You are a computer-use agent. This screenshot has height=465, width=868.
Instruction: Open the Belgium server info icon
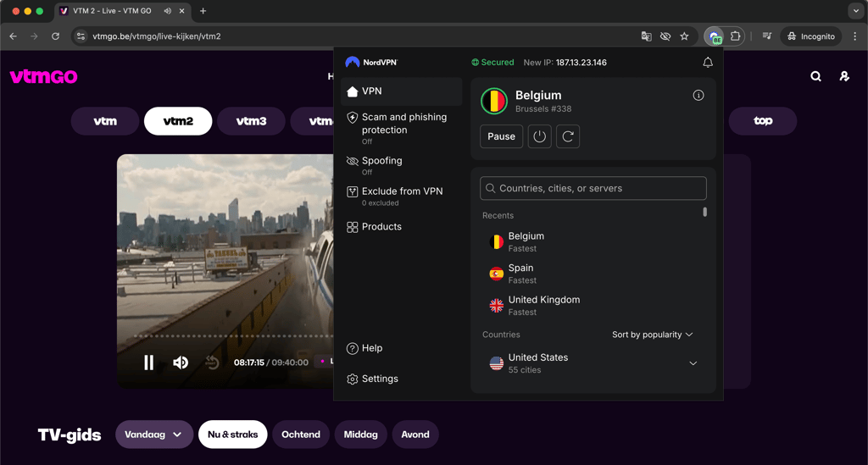pyautogui.click(x=698, y=95)
